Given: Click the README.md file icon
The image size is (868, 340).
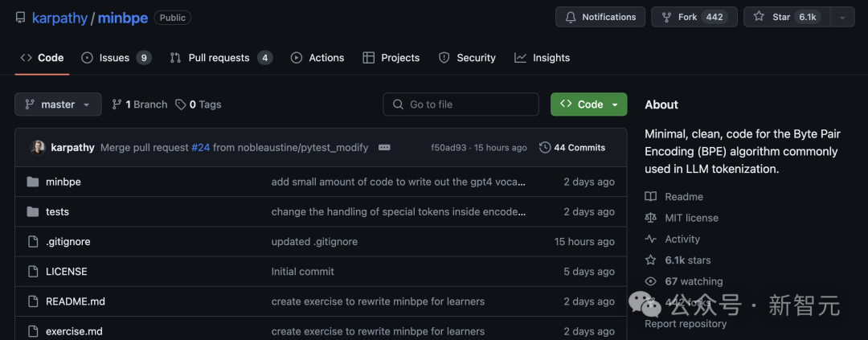Looking at the screenshot, I should click(x=33, y=301).
